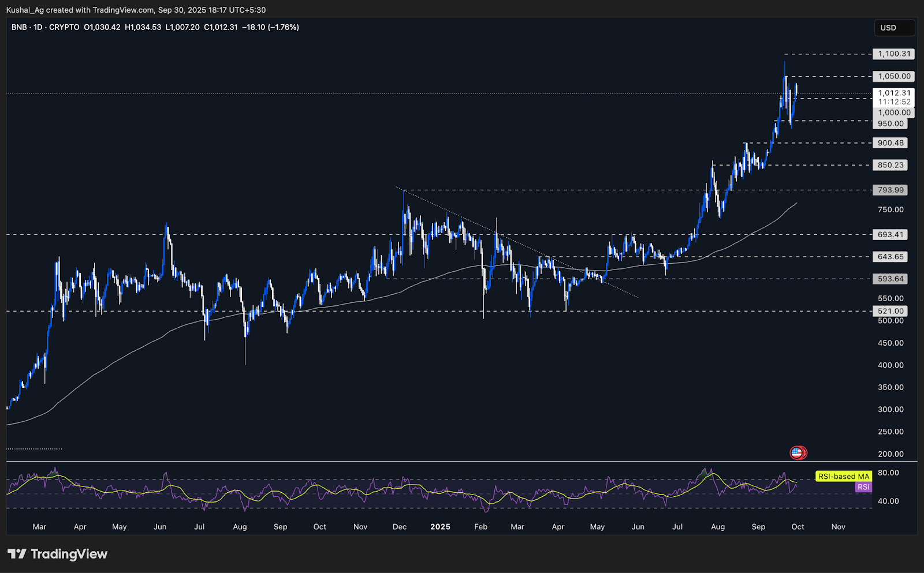Click the Kushal_Ag created with TradingView.com caption
Screen dimensions: 924x573
(x=136, y=10)
